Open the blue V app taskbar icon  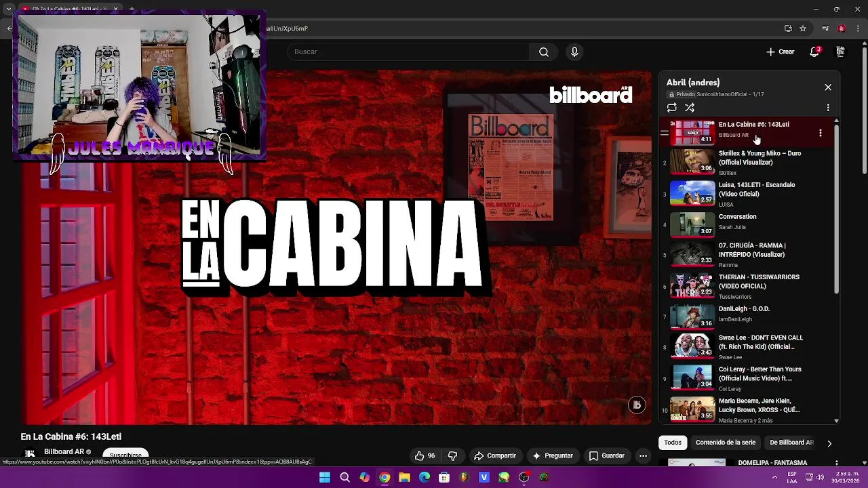pyautogui.click(x=484, y=477)
